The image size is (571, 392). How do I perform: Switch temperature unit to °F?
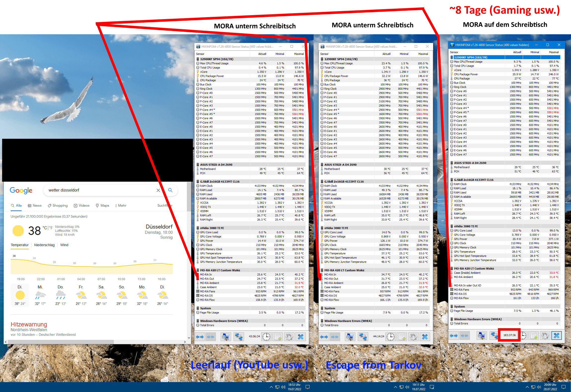(51, 227)
